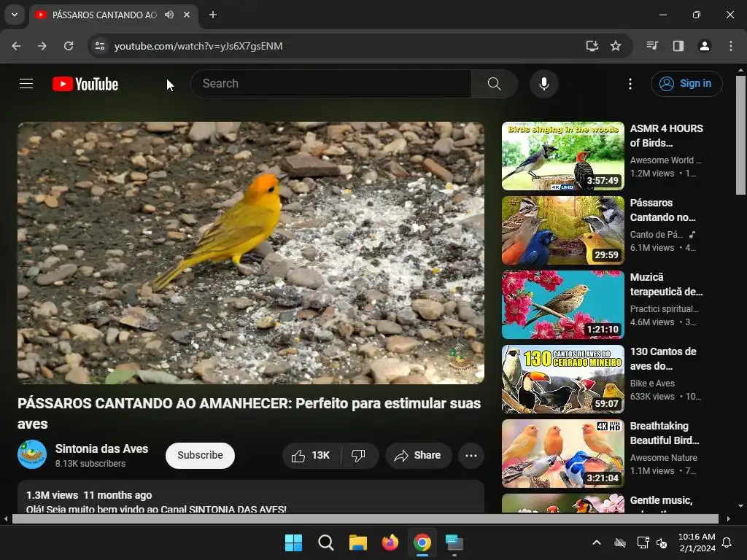Dislike the video with the thumbs-down
The width and height of the screenshot is (747, 560).
[359, 456]
